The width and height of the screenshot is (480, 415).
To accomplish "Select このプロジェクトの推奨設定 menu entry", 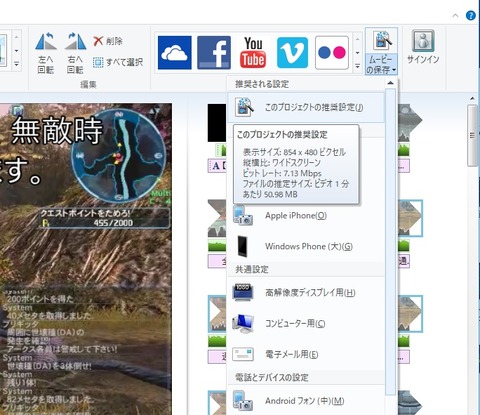I will pos(306,107).
